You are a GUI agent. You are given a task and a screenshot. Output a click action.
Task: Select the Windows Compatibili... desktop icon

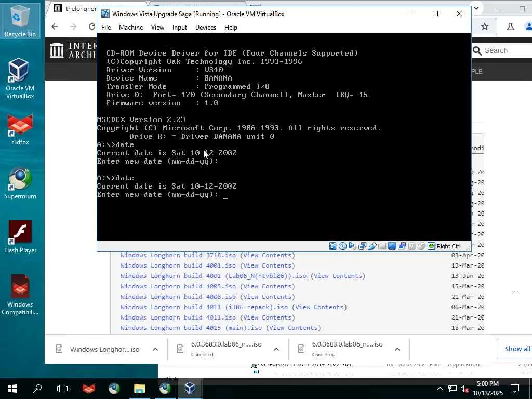[20, 295]
